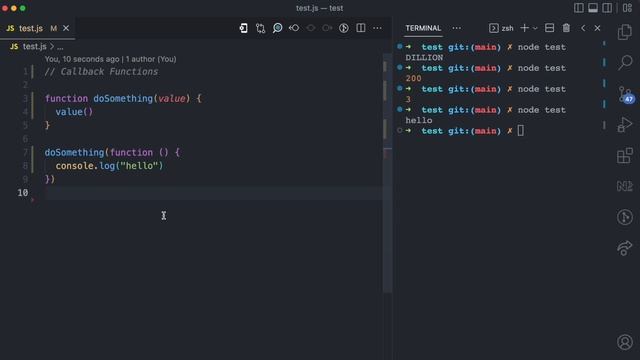This screenshot has height=360, width=640.
Task: Click the compare changes icon in editor toolbar
Action: pos(260,28)
